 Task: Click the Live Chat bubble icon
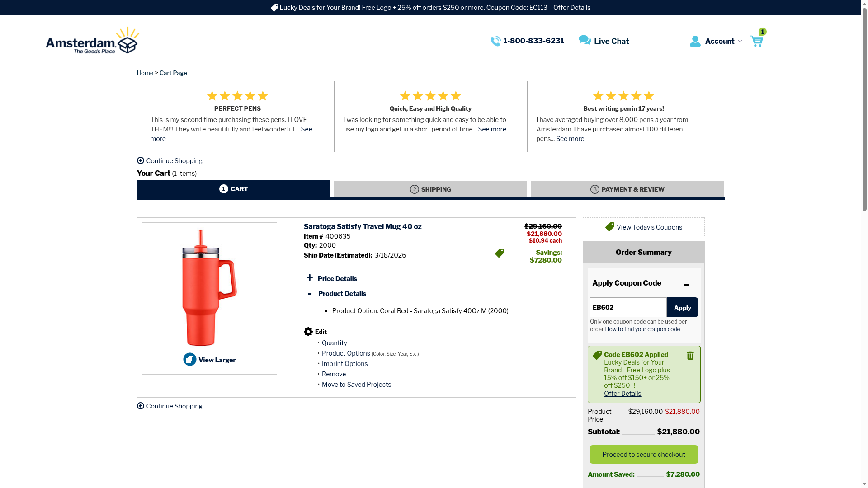click(x=585, y=40)
